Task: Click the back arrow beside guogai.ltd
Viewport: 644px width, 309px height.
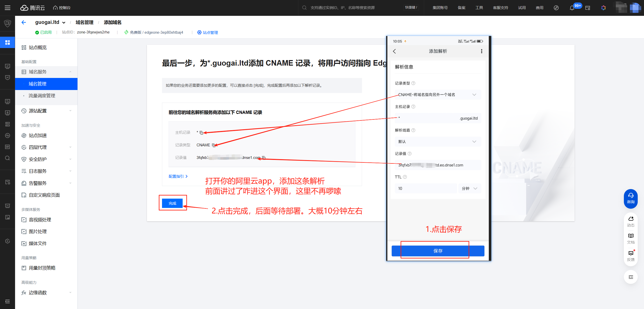Action: coord(24,22)
